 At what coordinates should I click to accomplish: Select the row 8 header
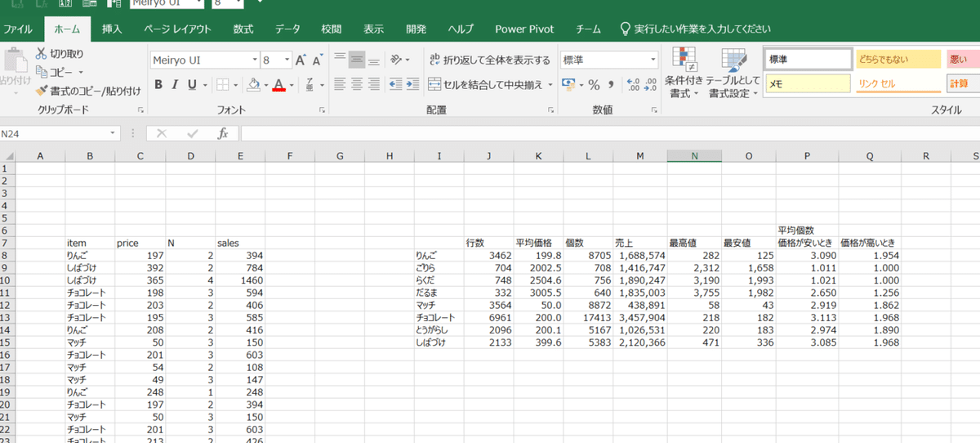pos(7,255)
